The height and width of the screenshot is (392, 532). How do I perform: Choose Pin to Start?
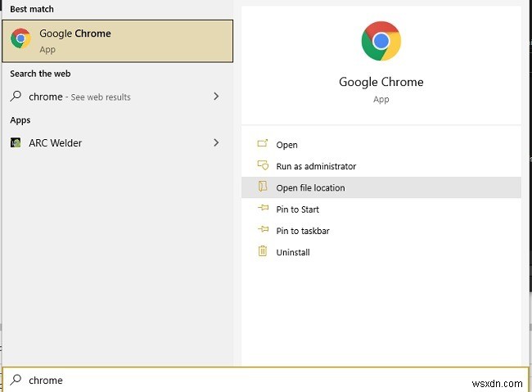coord(381,209)
